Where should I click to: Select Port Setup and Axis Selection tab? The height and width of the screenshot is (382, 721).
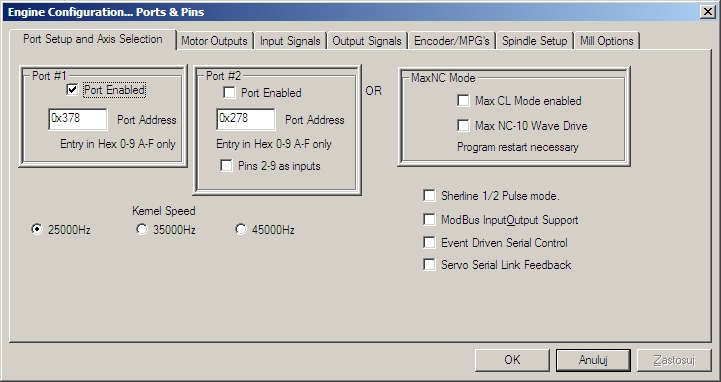92,39
